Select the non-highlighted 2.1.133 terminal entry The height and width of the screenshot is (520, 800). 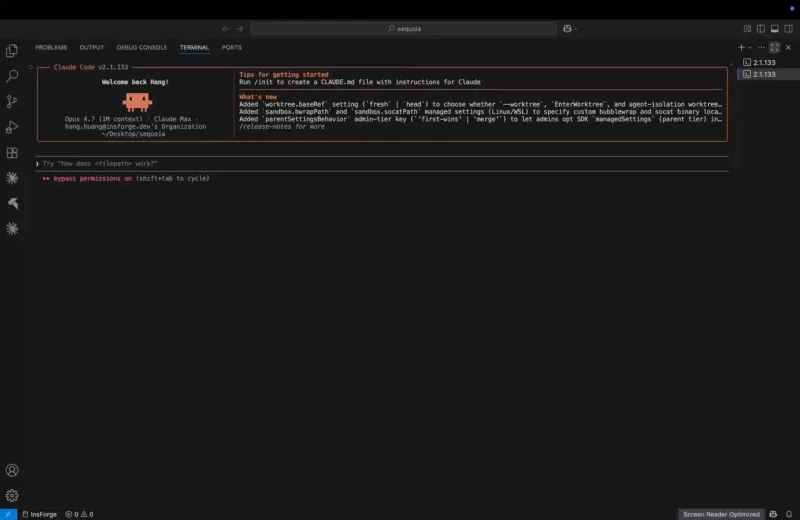(x=768, y=62)
